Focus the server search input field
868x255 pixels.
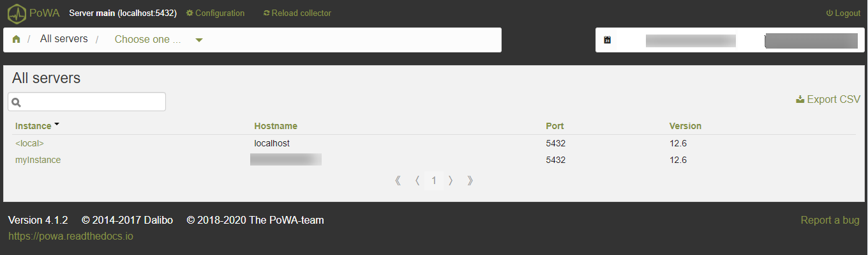pyautogui.click(x=87, y=102)
